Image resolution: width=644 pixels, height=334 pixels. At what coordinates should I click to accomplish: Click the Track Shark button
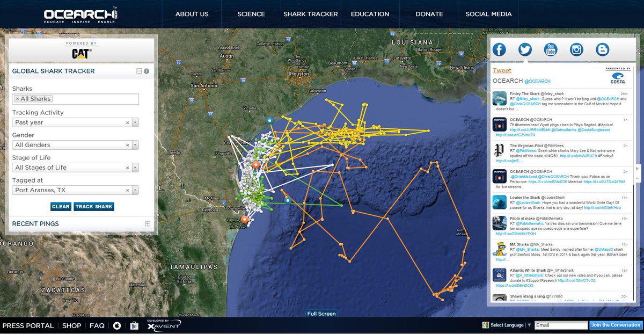pos(94,207)
